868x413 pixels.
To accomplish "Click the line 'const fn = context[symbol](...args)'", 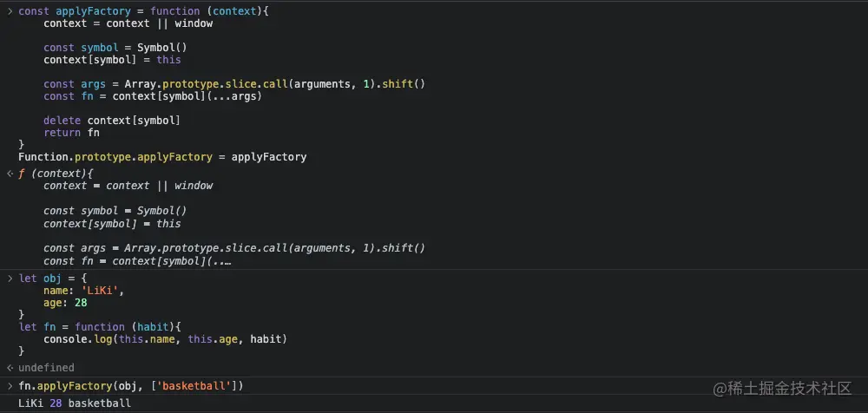I will (x=153, y=96).
